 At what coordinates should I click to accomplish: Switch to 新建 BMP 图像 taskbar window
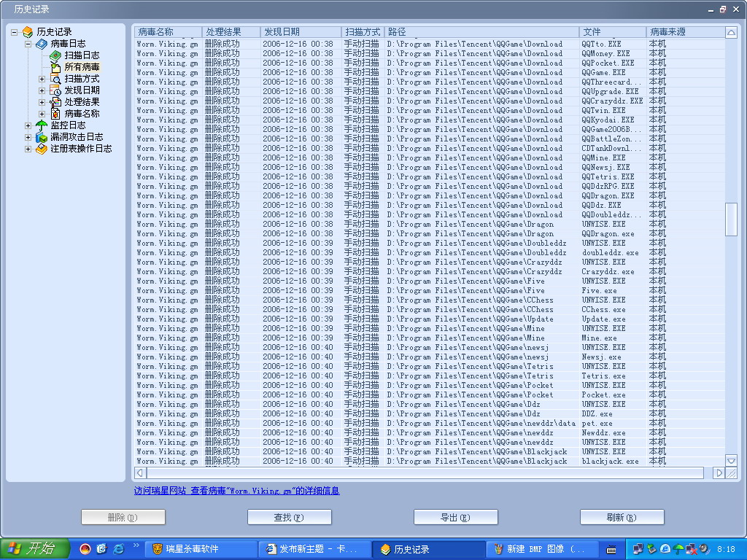click(543, 549)
